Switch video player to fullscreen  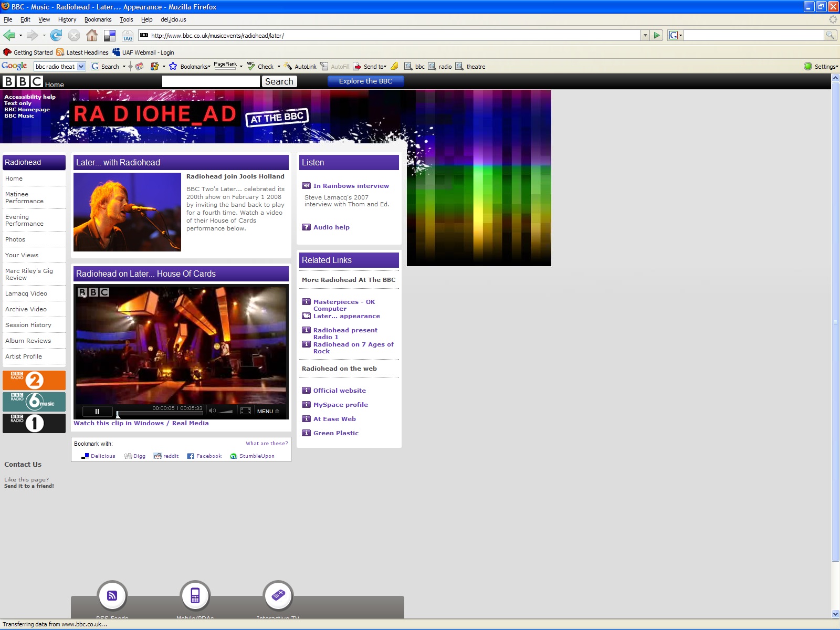tap(246, 411)
